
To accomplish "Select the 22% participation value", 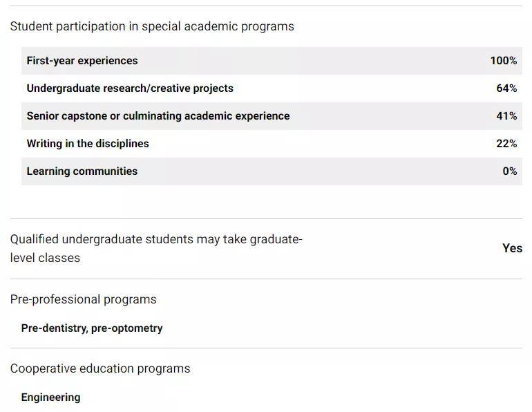I will coord(506,144).
